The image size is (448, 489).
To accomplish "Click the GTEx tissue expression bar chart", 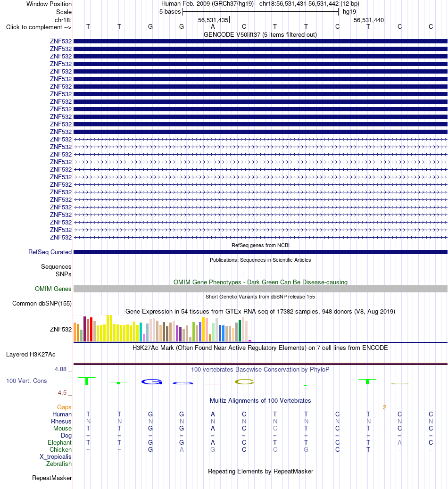I will pyautogui.click(x=162, y=328).
